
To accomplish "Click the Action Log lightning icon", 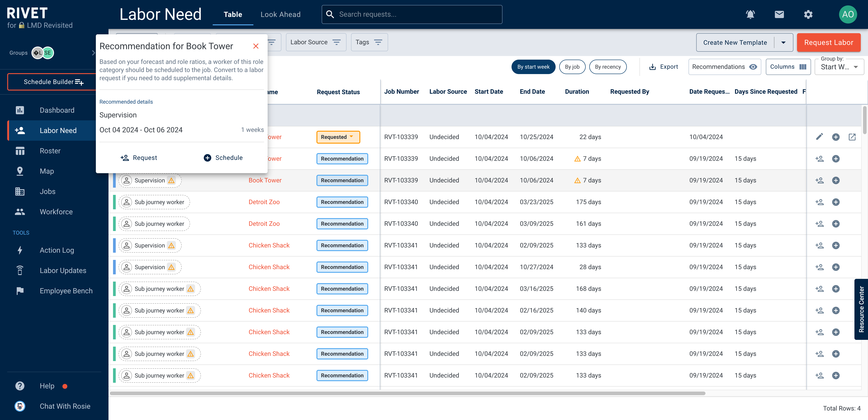I will pyautogui.click(x=20, y=250).
